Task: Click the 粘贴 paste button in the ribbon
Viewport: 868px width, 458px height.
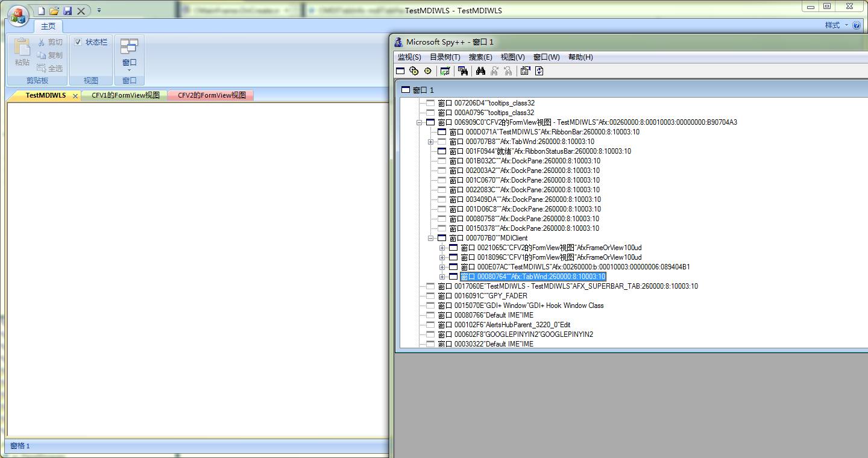Action: (22, 52)
